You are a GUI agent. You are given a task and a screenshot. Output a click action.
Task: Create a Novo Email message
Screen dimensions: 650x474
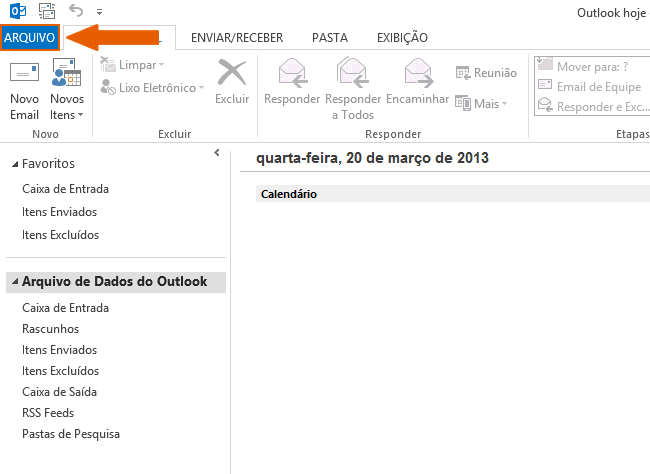(24, 91)
